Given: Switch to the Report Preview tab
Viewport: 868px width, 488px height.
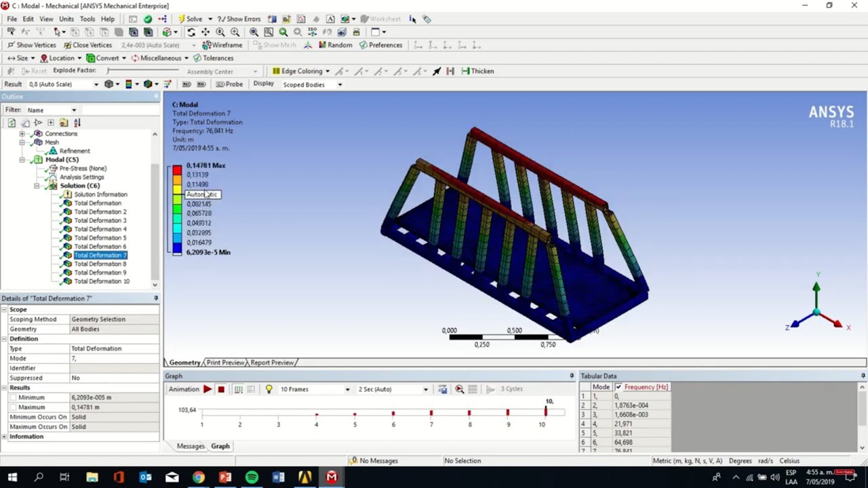Looking at the screenshot, I should coord(272,363).
